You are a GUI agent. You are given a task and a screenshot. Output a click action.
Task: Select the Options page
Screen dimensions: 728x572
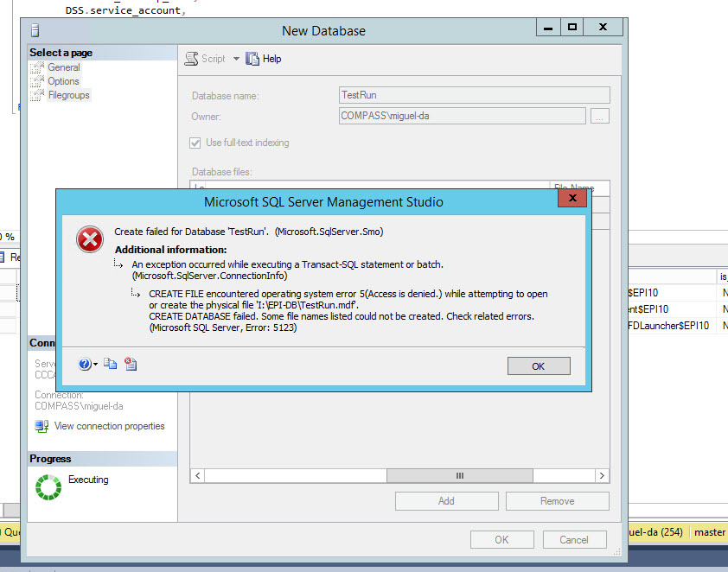[63, 81]
